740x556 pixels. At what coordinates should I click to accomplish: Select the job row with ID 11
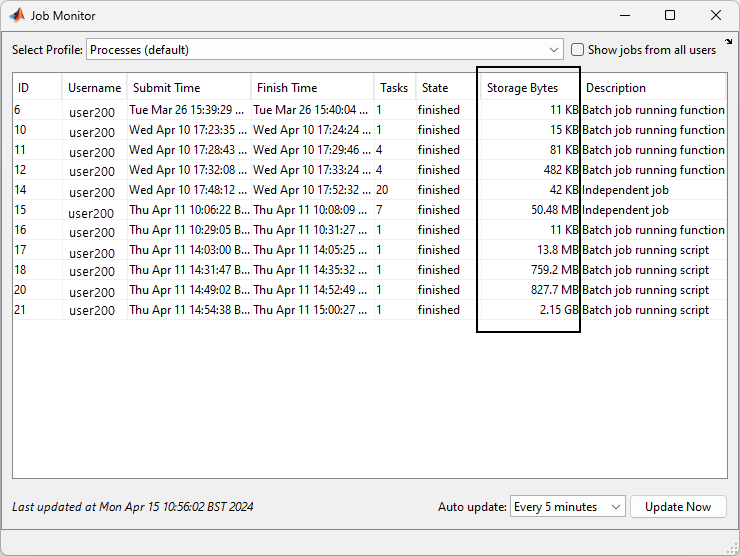coord(370,150)
